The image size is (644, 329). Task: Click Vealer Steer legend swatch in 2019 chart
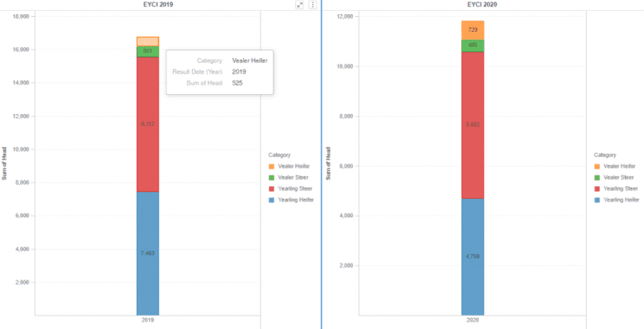tap(272, 178)
